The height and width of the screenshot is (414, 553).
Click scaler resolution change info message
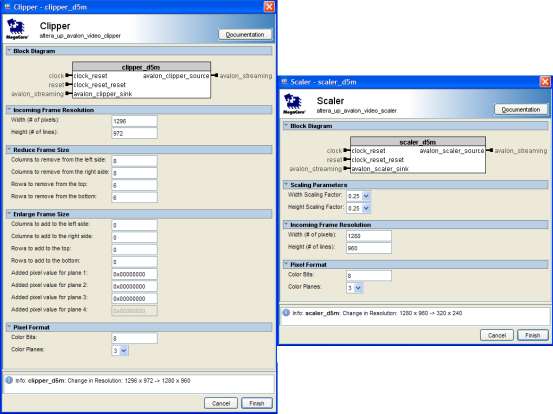click(377, 313)
